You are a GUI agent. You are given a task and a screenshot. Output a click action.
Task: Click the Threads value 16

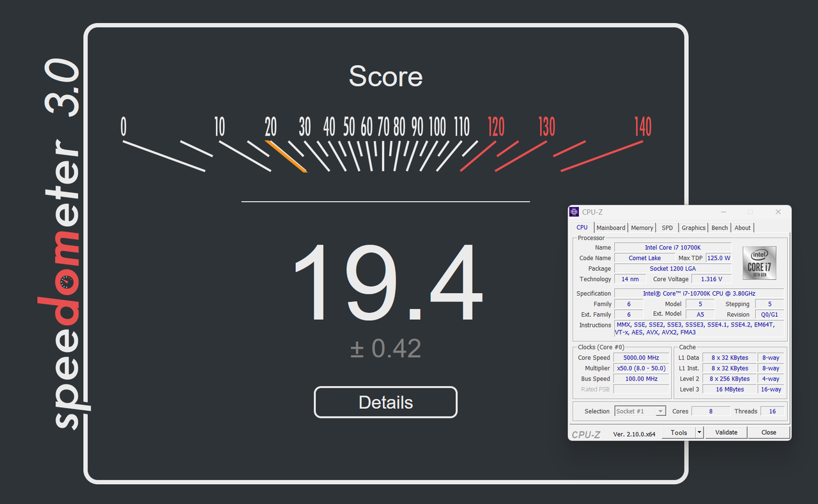772,411
